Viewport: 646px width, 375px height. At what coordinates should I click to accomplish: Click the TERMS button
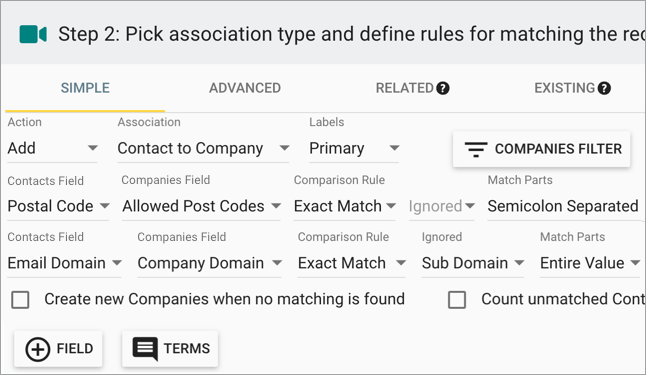(x=170, y=349)
